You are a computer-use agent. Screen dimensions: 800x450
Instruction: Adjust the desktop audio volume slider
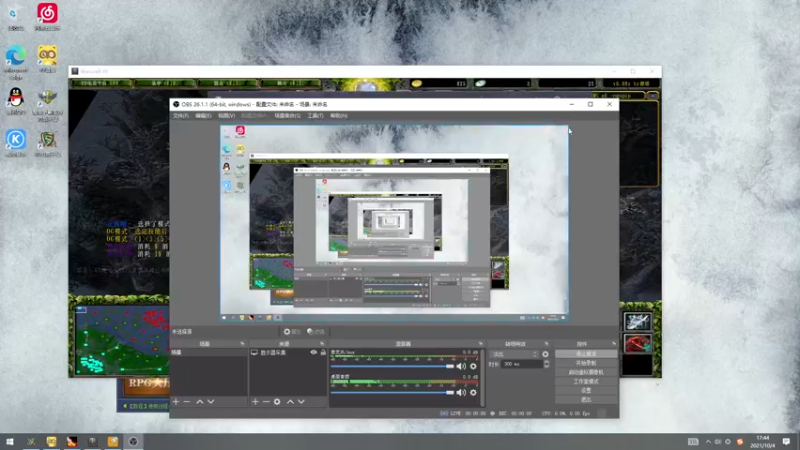pyautogui.click(x=392, y=392)
